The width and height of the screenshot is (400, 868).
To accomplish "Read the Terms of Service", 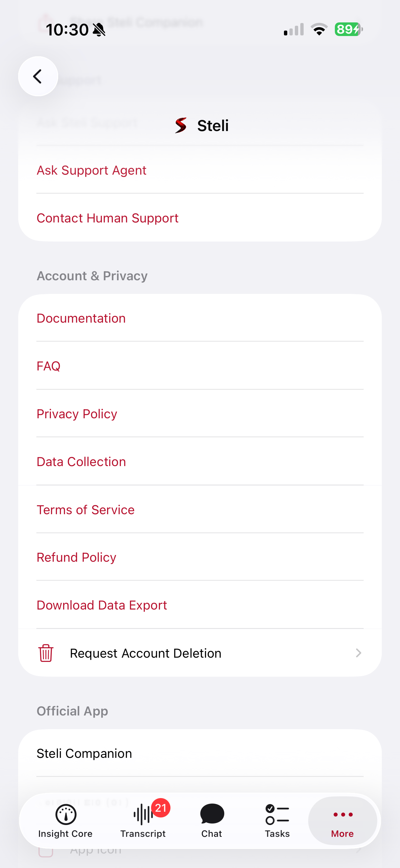I will [x=86, y=509].
